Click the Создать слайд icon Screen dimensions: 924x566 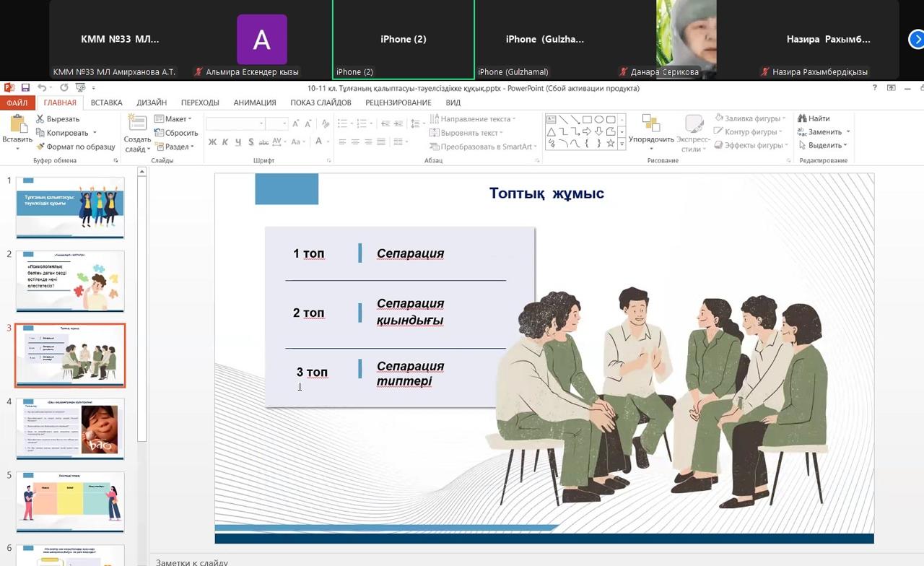click(137, 124)
